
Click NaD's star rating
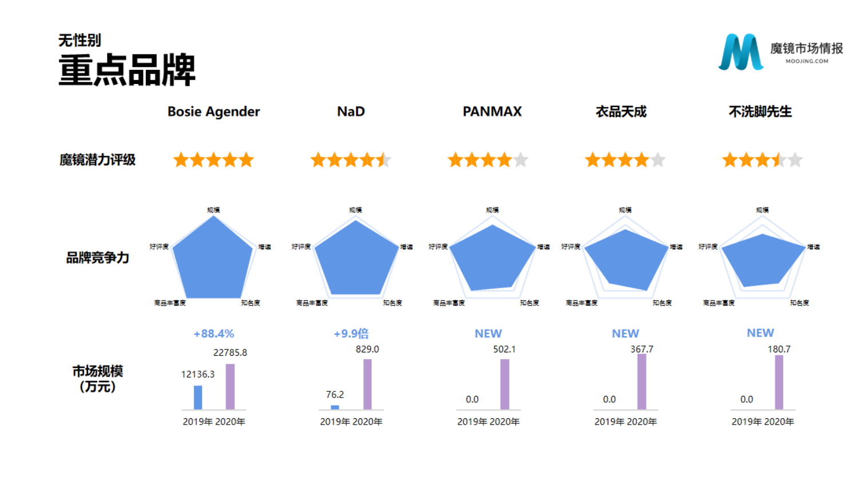(351, 160)
